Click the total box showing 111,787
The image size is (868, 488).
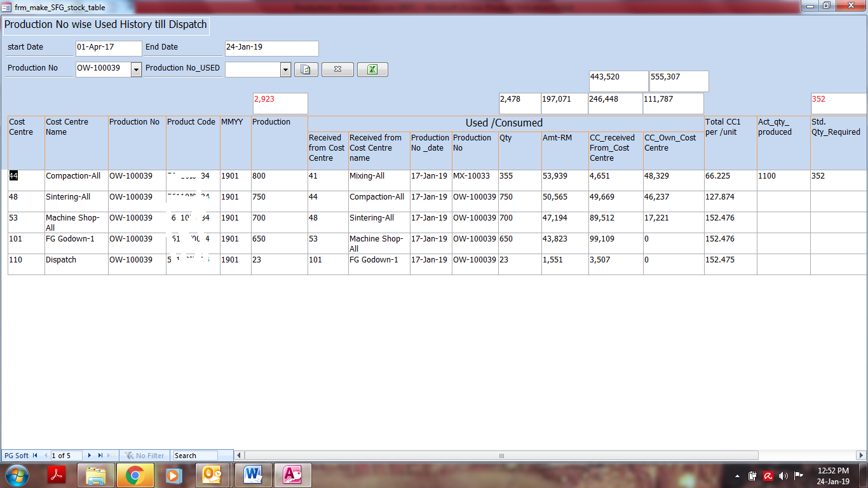pos(674,104)
